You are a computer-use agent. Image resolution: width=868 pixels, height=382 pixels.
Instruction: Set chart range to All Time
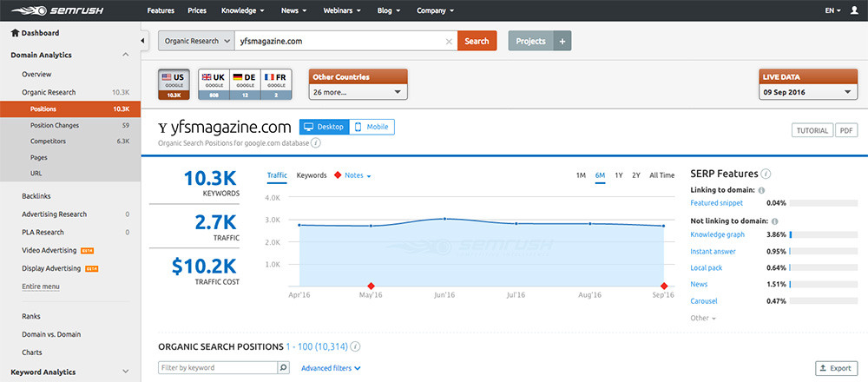[662, 175]
